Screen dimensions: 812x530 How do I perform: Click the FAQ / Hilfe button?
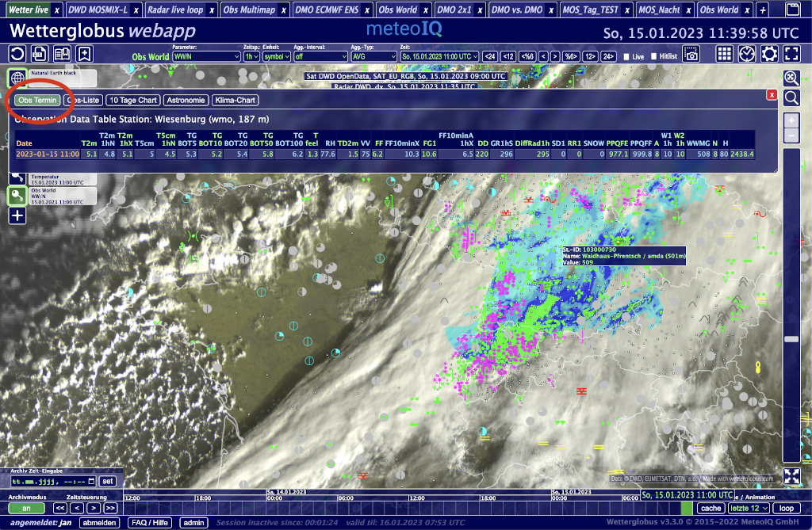150,523
